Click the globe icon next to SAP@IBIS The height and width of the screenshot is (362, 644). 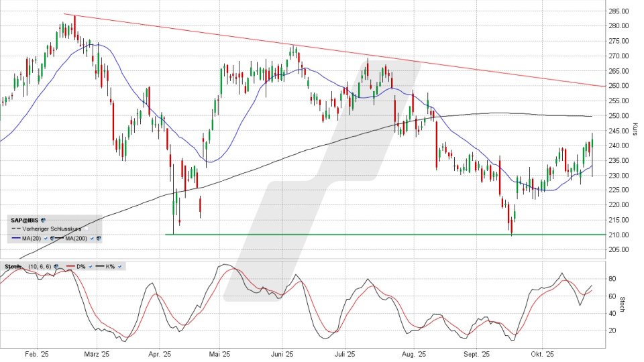tap(43, 219)
